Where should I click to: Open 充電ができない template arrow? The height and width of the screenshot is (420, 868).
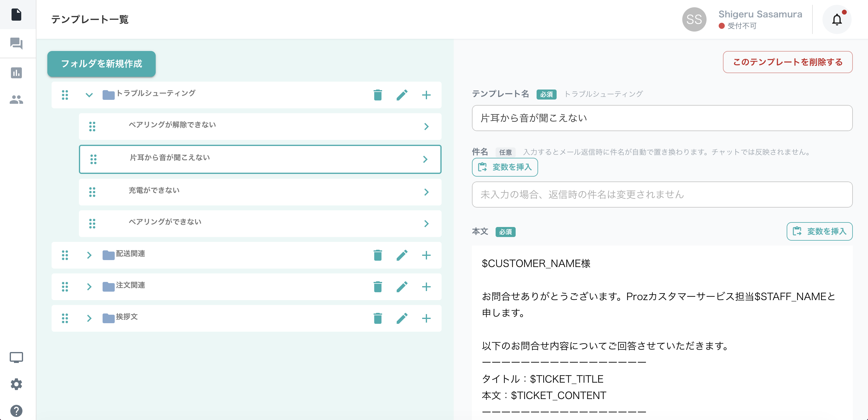tap(426, 192)
